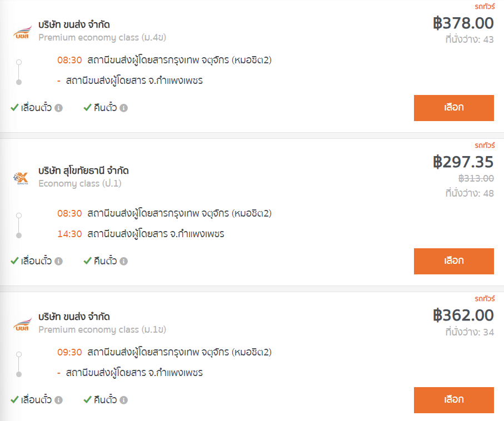The height and width of the screenshot is (421, 504).
Task: Click the info icon beside first คืนตั๋ว
Action: point(124,108)
